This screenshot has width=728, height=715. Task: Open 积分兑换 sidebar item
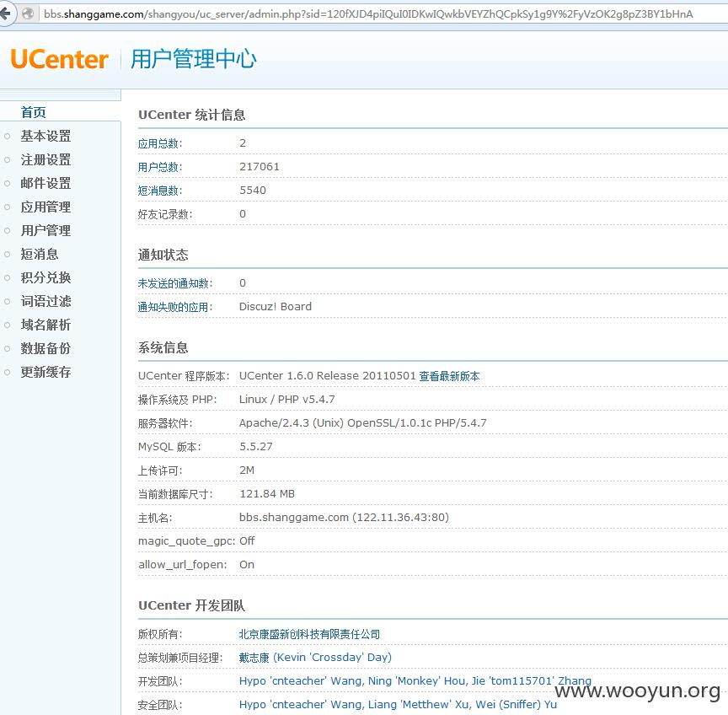click(45, 277)
